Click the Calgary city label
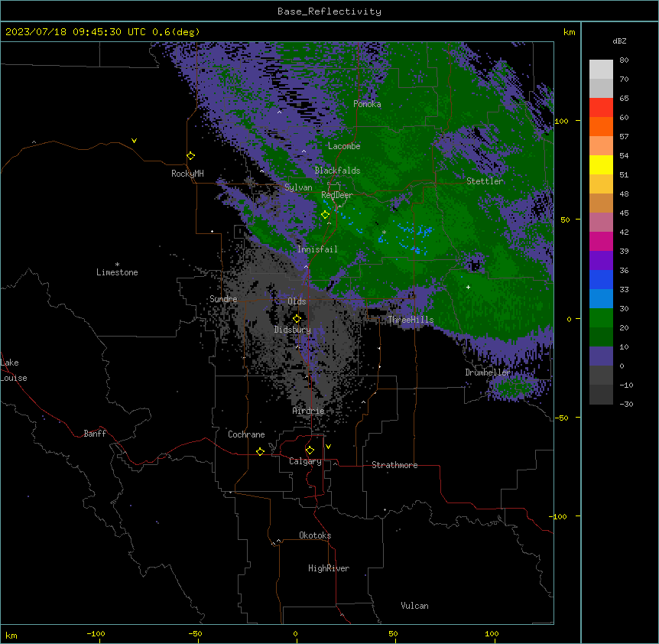Image resolution: width=659 pixels, height=644 pixels. [x=305, y=461]
